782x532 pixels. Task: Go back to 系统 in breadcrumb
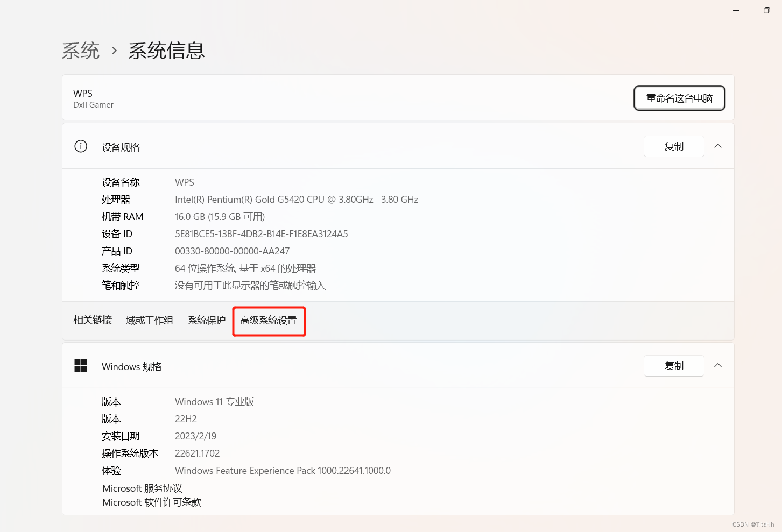(x=81, y=51)
